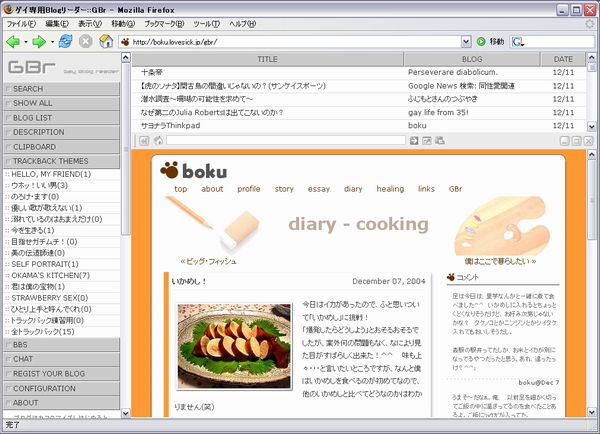The height and width of the screenshot is (434, 600).
Task: Expand the ABOUT sidebar section
Action: point(61,403)
